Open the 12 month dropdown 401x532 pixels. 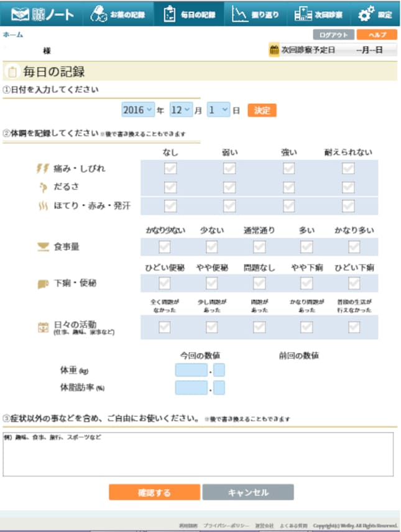pyautogui.click(x=182, y=110)
